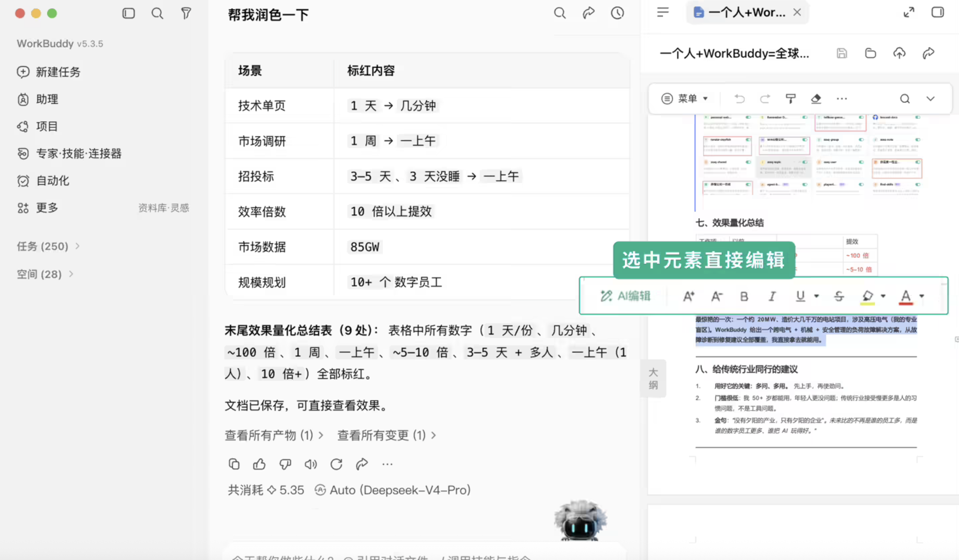Apply the yellow highlight color
The height and width of the screenshot is (560, 959).
(868, 297)
